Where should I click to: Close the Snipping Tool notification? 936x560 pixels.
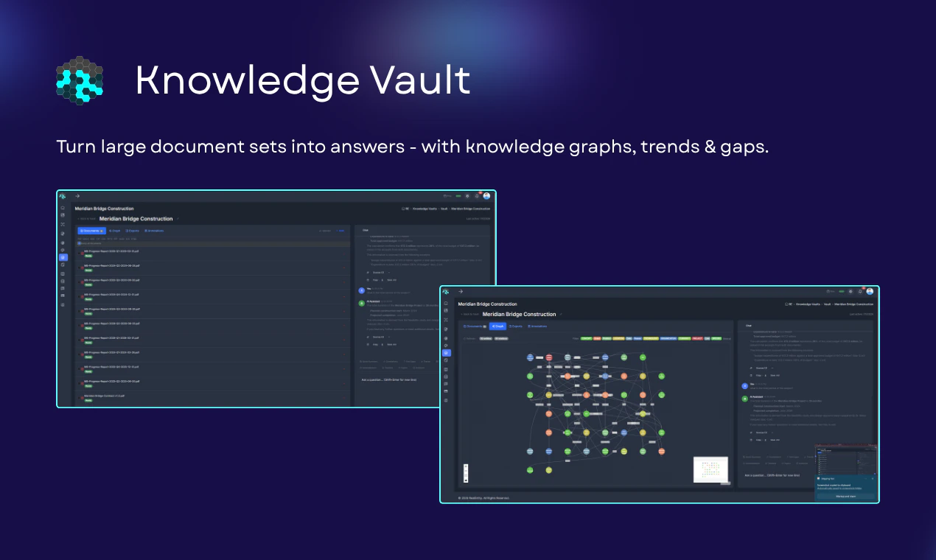873,479
